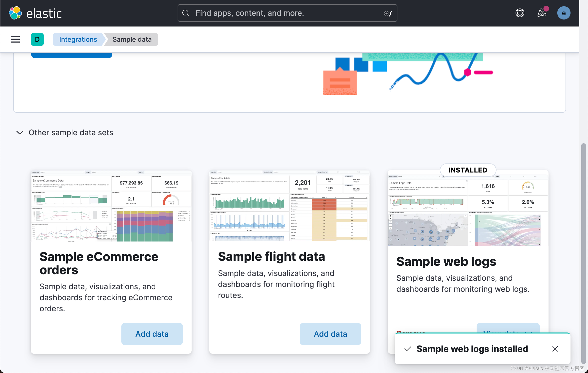Add data for Sample flight data
Screen dimensions: 588x373
point(330,334)
